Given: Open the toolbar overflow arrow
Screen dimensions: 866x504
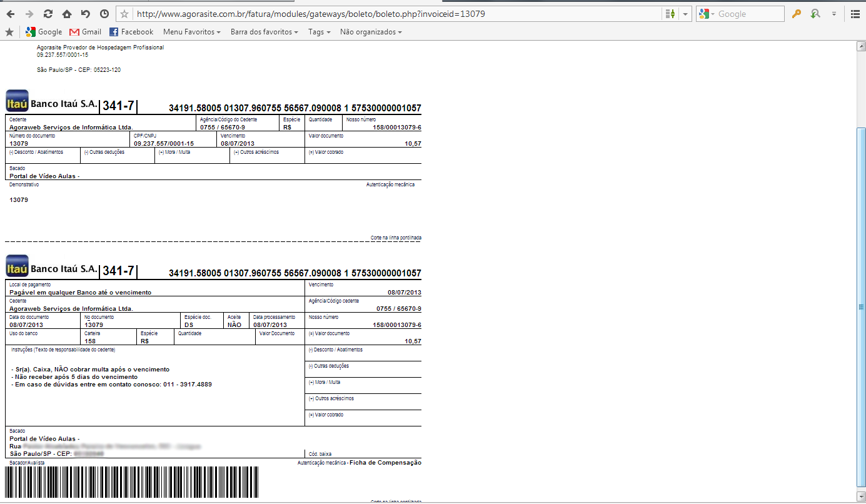Looking at the screenshot, I should coord(833,14).
